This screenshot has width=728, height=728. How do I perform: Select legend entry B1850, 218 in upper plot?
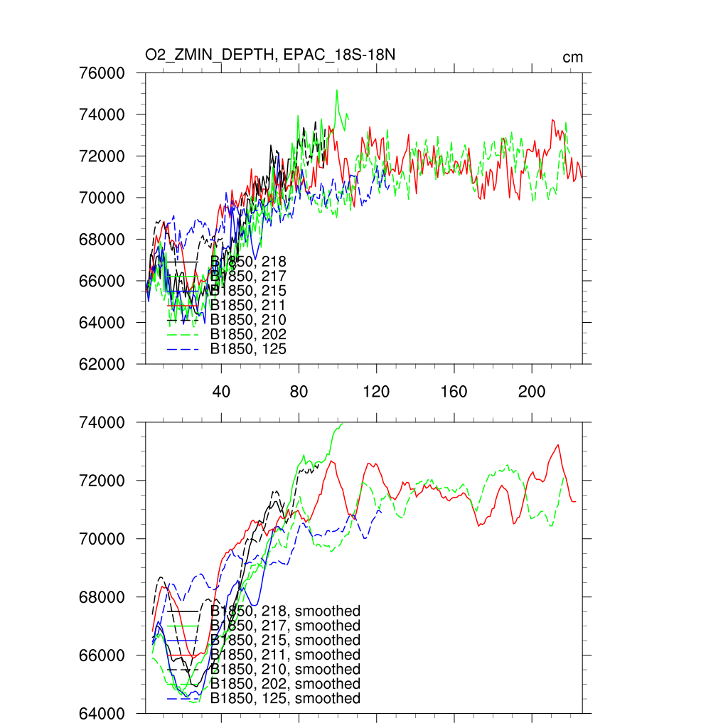pyautogui.click(x=248, y=262)
